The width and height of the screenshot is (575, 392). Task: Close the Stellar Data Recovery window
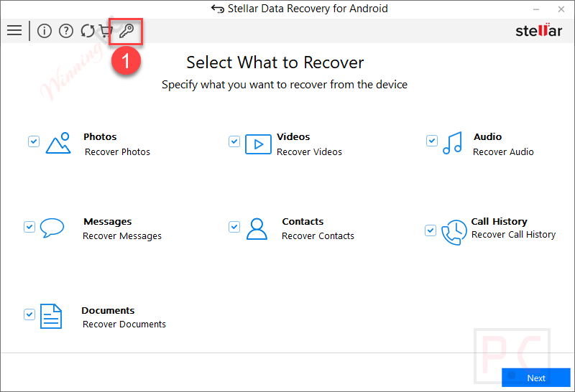tap(561, 9)
